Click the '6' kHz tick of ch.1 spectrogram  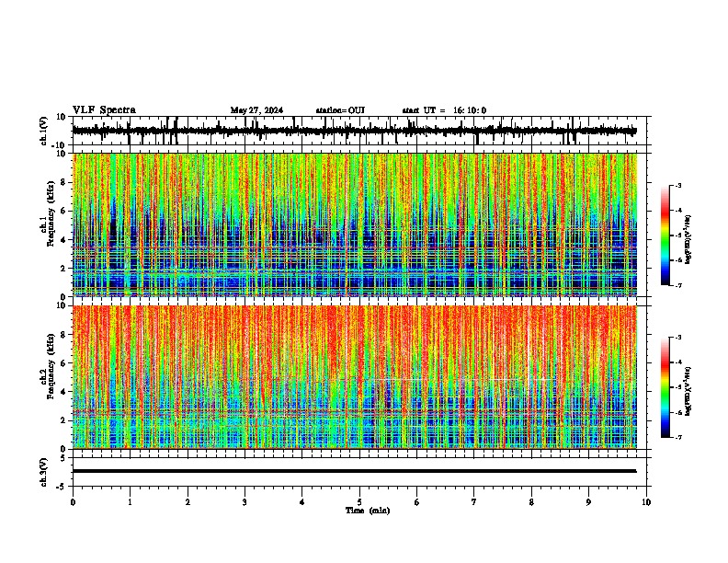[63, 211]
